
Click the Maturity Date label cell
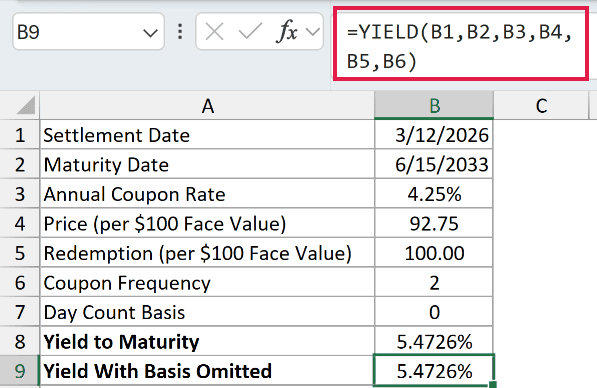point(207,164)
